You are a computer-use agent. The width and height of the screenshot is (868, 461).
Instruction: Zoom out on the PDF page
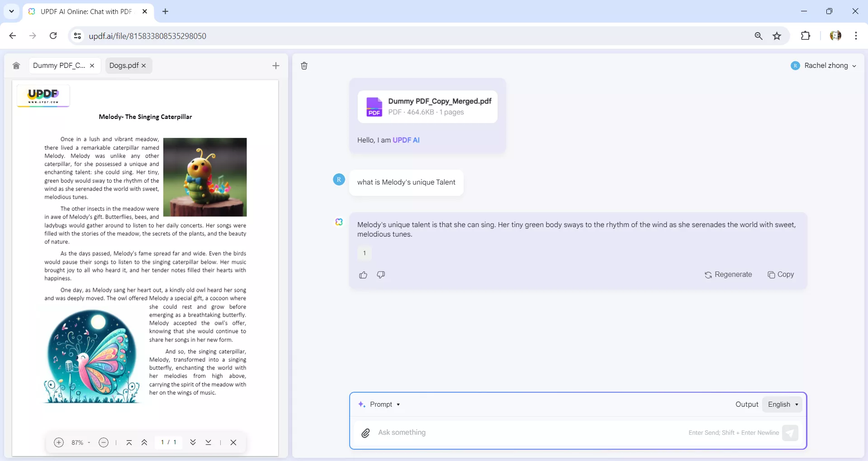103,442
